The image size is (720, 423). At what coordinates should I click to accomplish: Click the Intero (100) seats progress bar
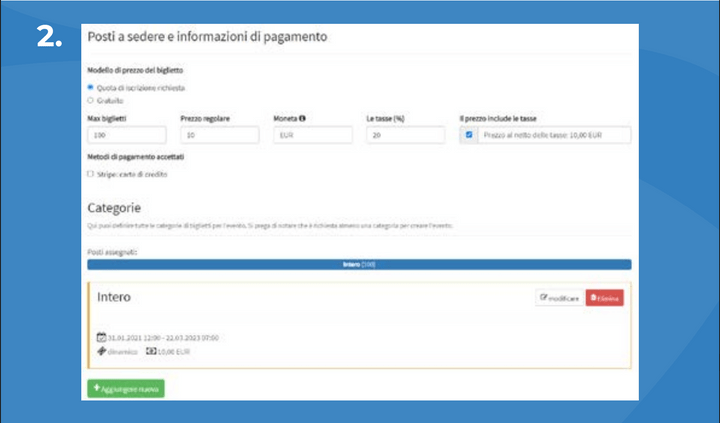coord(359,265)
